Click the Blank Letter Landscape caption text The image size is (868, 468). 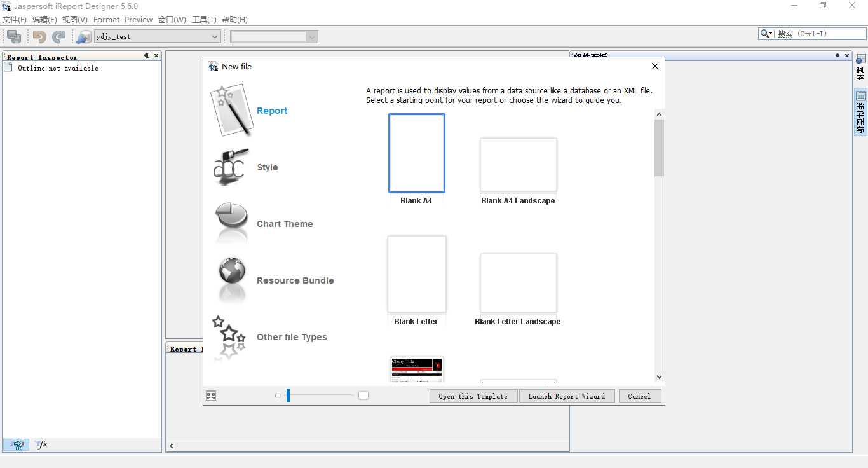pyautogui.click(x=518, y=322)
